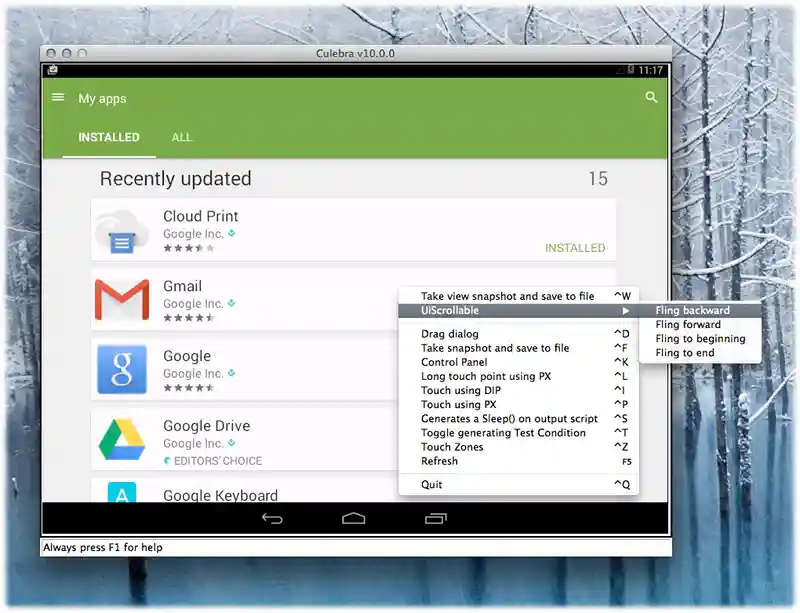Select Take snapshot and save to file
The width and height of the screenshot is (800, 613).
(518, 348)
